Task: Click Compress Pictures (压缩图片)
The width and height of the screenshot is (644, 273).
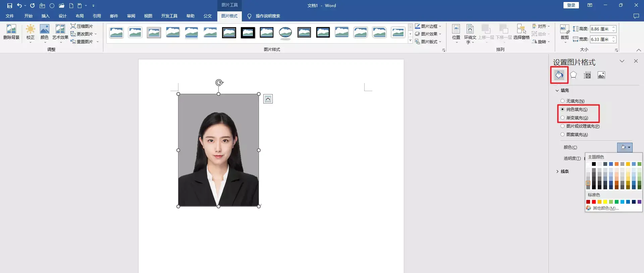Action: click(x=82, y=26)
